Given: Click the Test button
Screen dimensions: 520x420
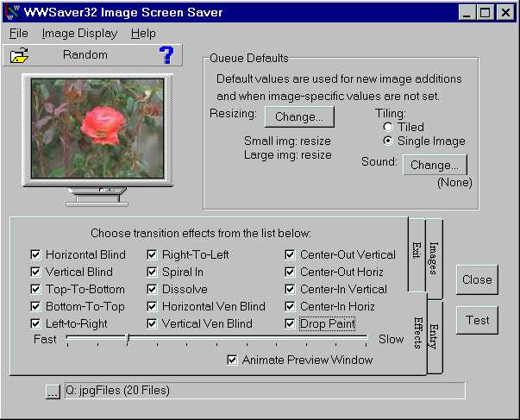Looking at the screenshot, I should pyautogui.click(x=477, y=320).
